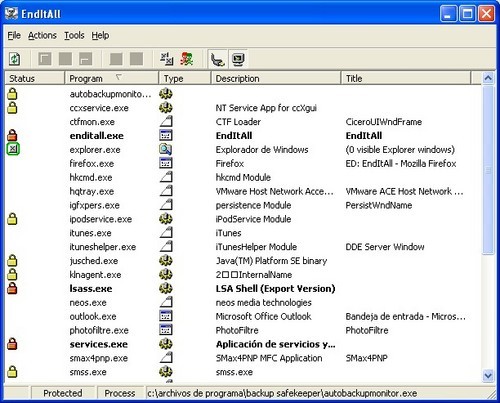This screenshot has width=500, height=403.
Task: Select smax4pnp.exe in the list
Action: click(x=99, y=358)
